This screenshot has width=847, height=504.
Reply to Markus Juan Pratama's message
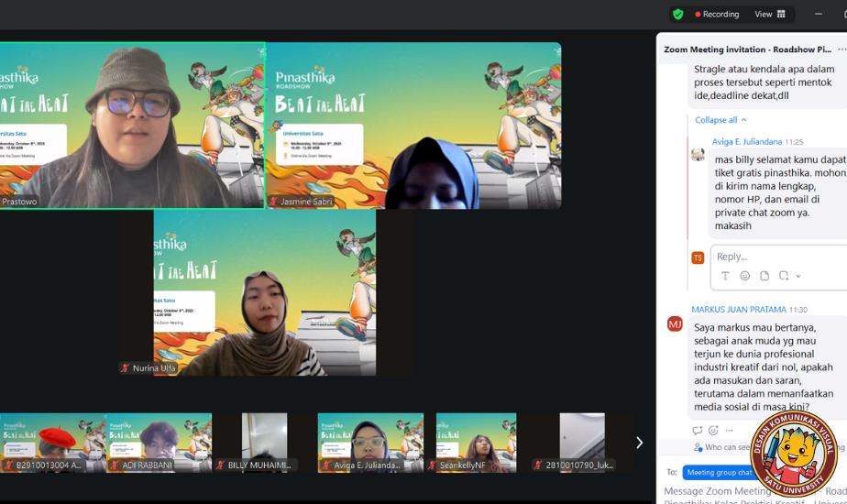click(x=698, y=430)
